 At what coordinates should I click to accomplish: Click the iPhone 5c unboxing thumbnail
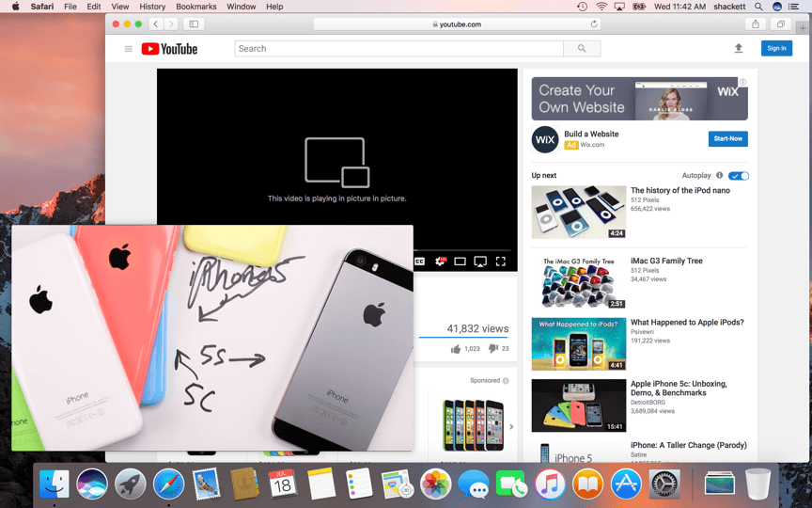point(578,405)
